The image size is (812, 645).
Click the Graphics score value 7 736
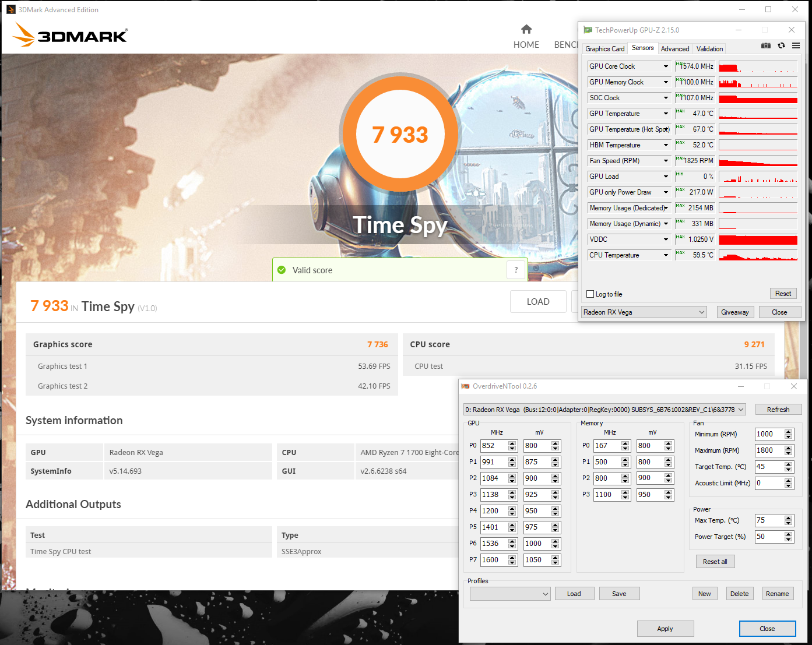pos(377,344)
